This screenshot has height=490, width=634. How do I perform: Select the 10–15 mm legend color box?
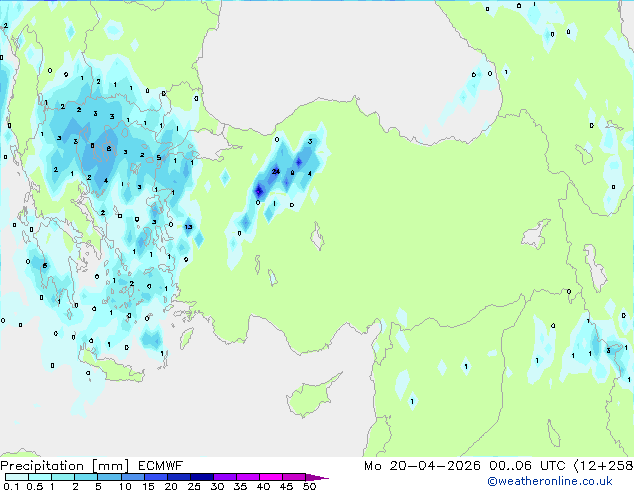tap(132, 477)
